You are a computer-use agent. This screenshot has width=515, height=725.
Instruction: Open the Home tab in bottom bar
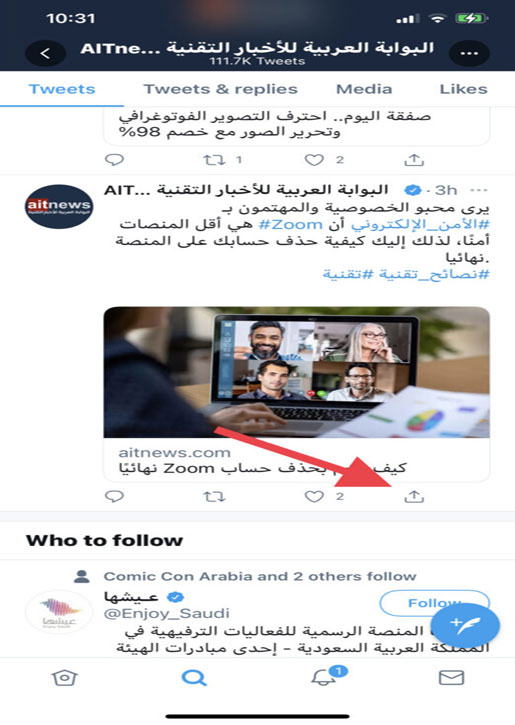(64, 678)
